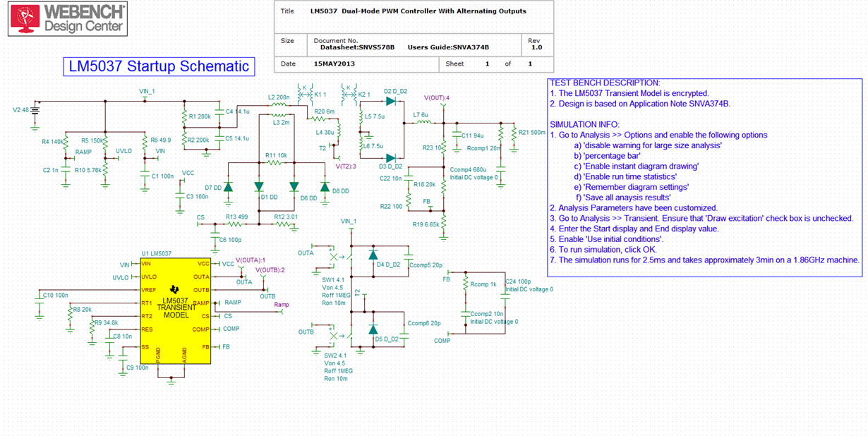Click the V(OUTB):2 probe label
This screenshot has height=436, width=868.
(x=270, y=270)
